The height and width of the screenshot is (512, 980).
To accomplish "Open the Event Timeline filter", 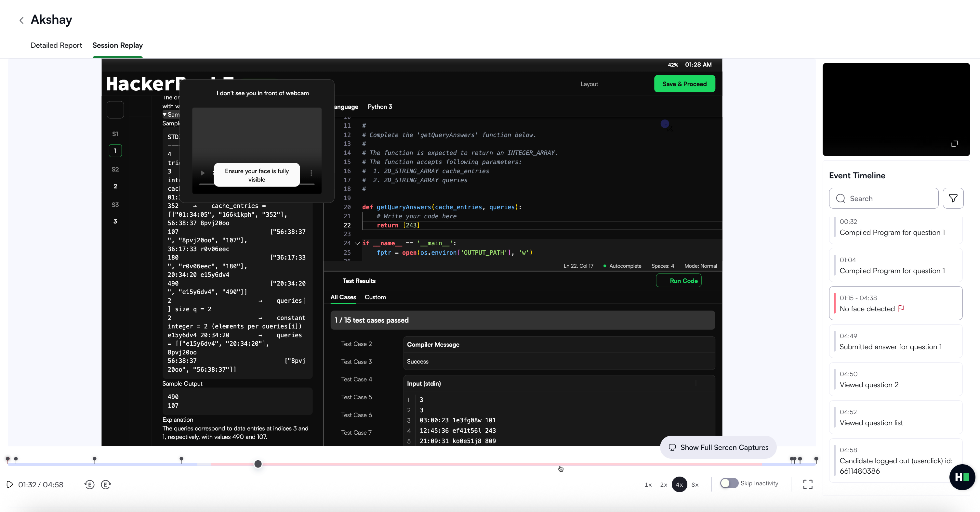I will 953,198.
